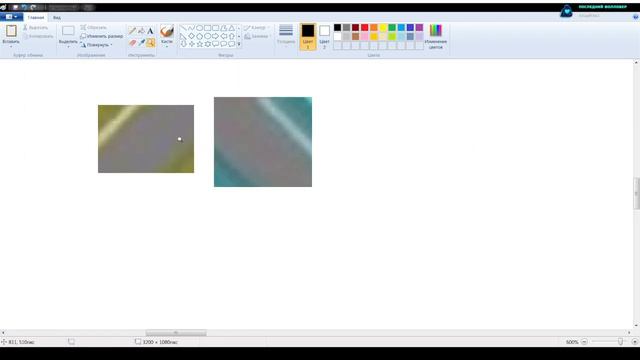Pick the pink color swatch

tap(364, 36)
